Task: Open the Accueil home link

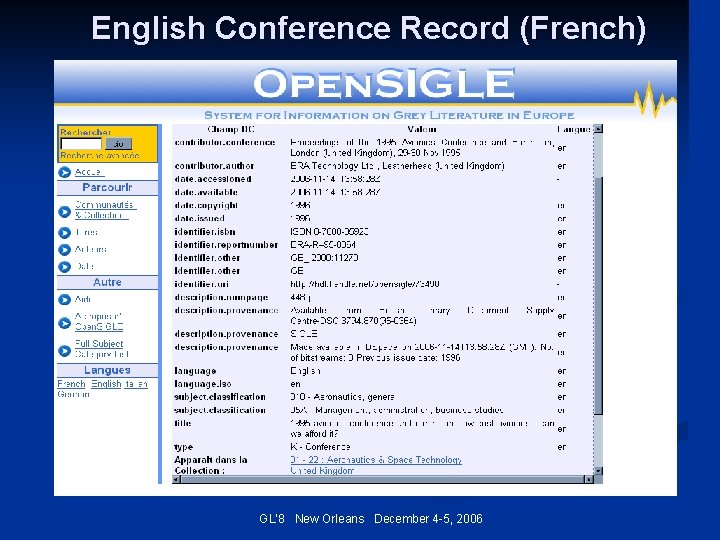Action: (89, 172)
